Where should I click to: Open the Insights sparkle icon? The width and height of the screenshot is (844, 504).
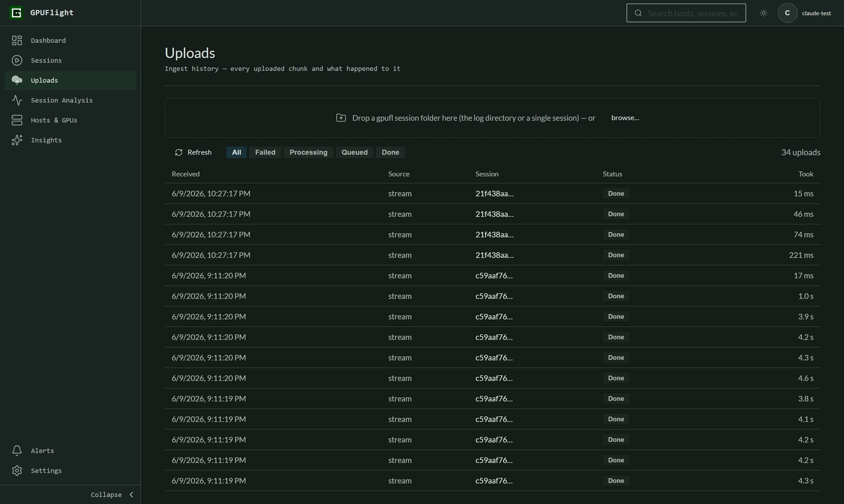pyautogui.click(x=17, y=140)
